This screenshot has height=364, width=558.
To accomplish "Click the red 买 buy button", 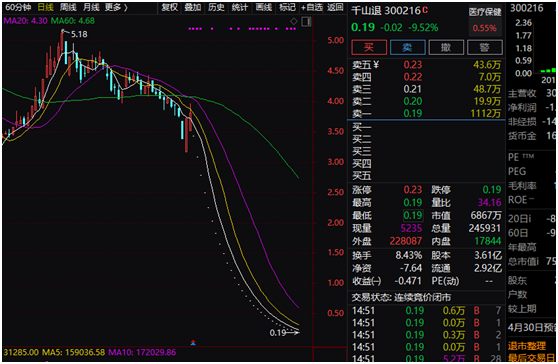I will (x=369, y=47).
